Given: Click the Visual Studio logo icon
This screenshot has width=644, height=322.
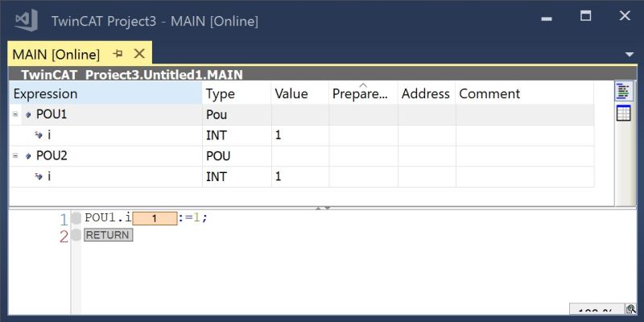Looking at the screenshot, I should point(26,20).
